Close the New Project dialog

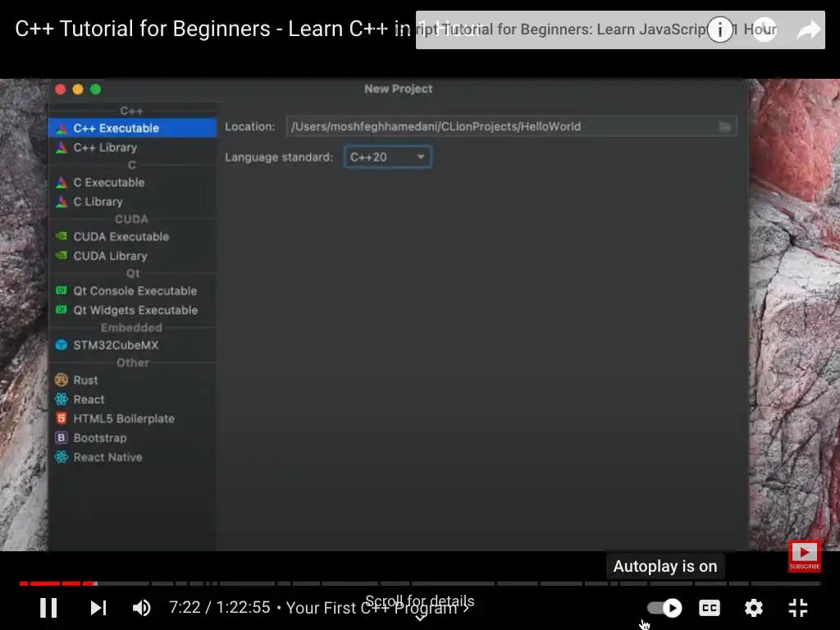[x=61, y=89]
